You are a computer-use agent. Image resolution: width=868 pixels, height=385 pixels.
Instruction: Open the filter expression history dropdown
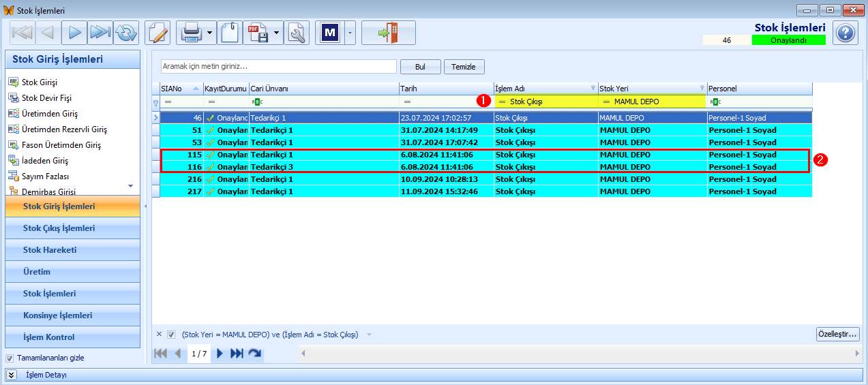click(x=369, y=335)
